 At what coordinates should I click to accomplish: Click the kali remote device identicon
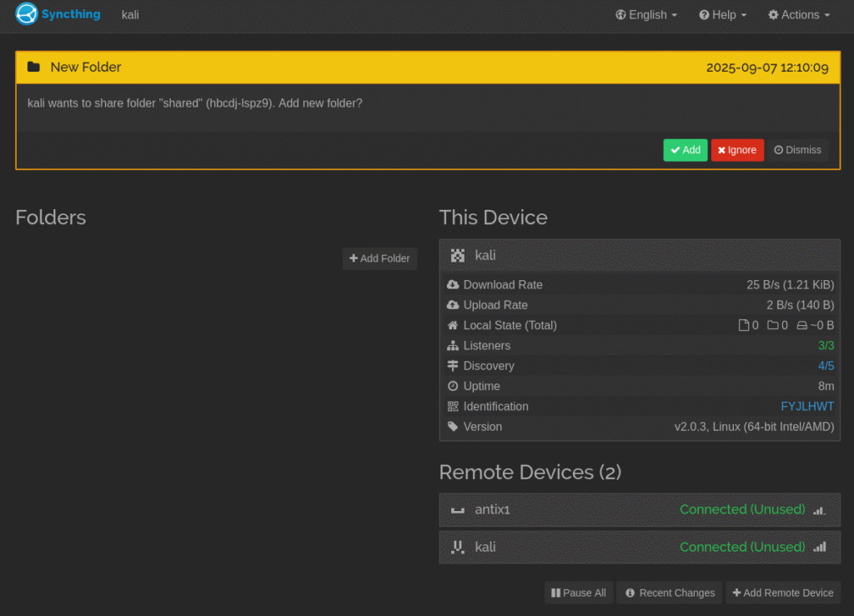click(x=458, y=547)
